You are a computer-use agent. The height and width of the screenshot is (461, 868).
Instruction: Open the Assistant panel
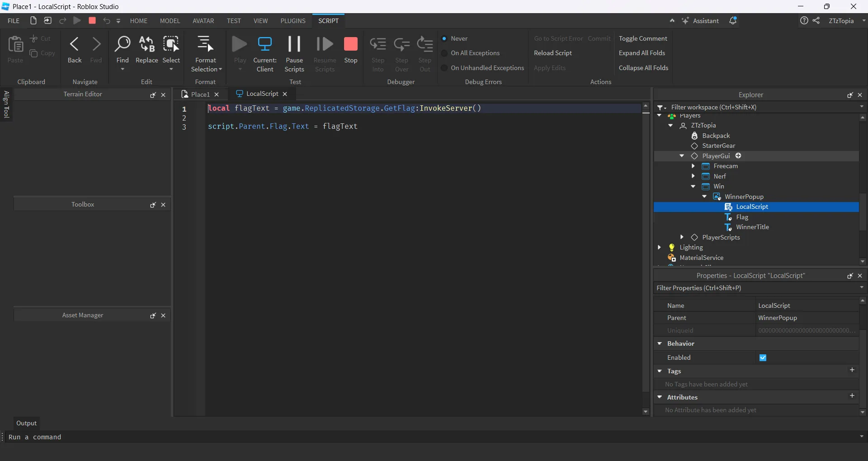[x=700, y=21]
